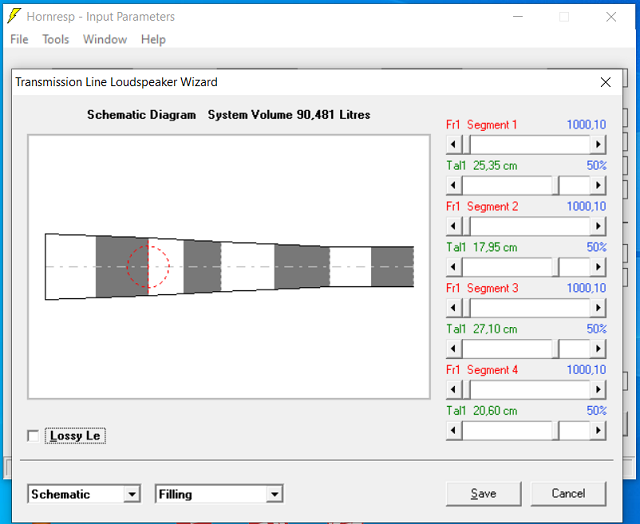Click left arrow of Tal1 17,95 cm slider
The image size is (640, 524).
point(454,267)
